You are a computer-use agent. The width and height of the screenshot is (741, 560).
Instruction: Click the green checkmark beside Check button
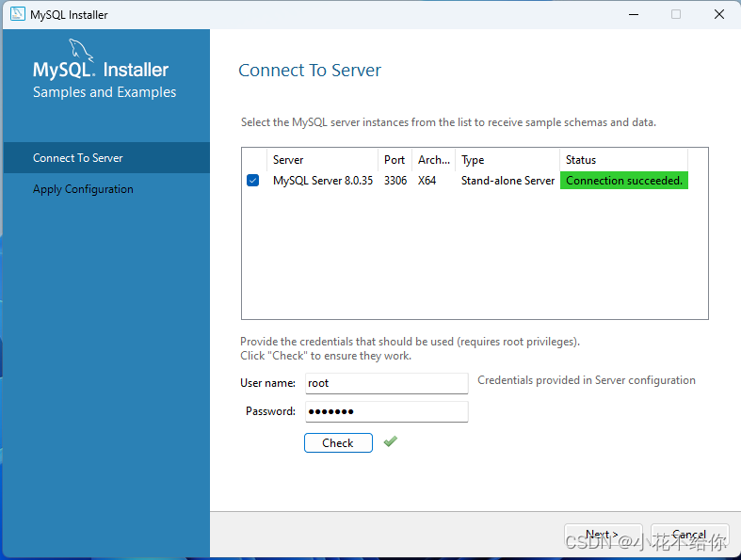tap(391, 441)
